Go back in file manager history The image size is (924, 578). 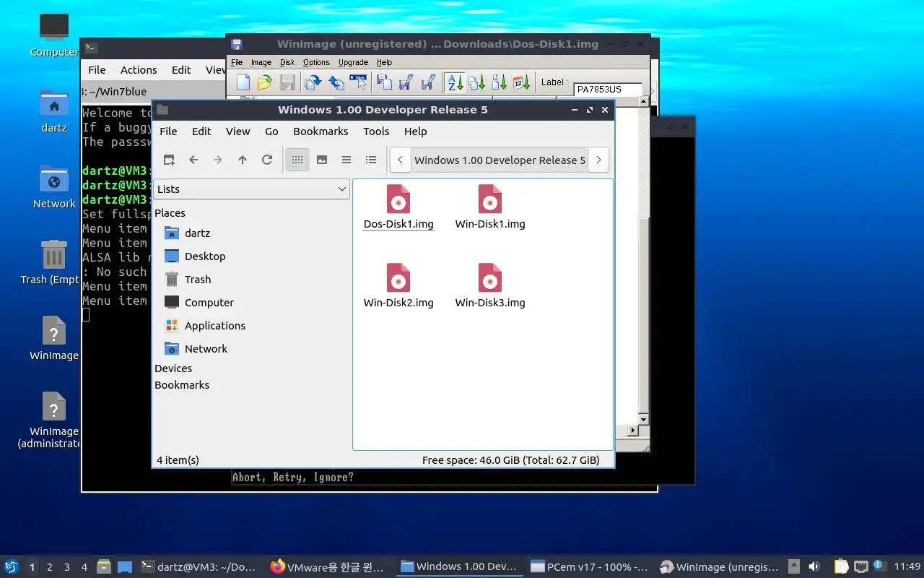(193, 160)
